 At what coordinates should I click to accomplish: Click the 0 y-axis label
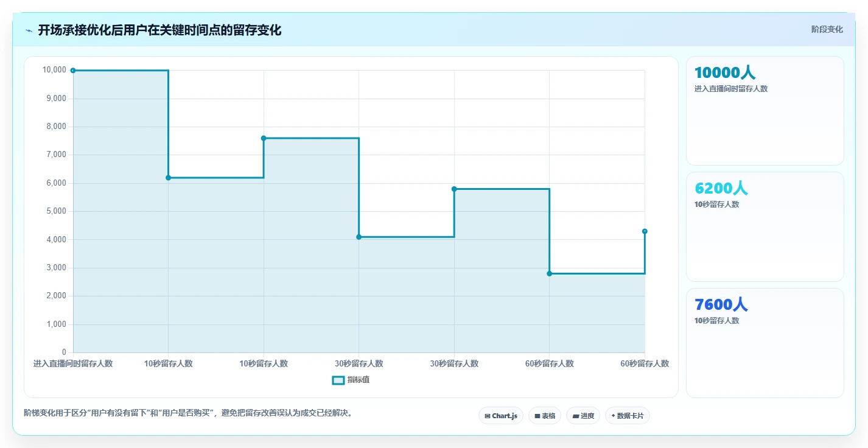click(64, 352)
